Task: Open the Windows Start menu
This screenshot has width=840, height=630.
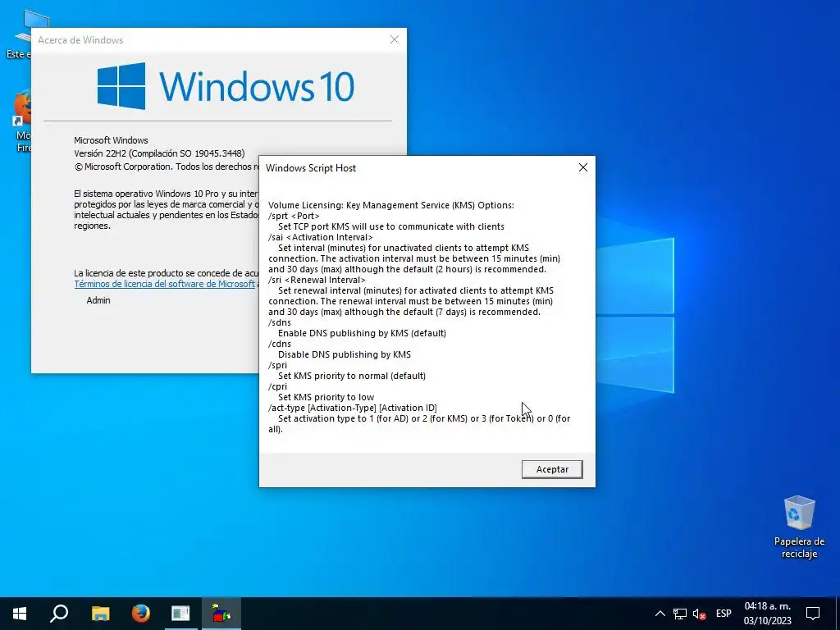Action: click(x=20, y=614)
